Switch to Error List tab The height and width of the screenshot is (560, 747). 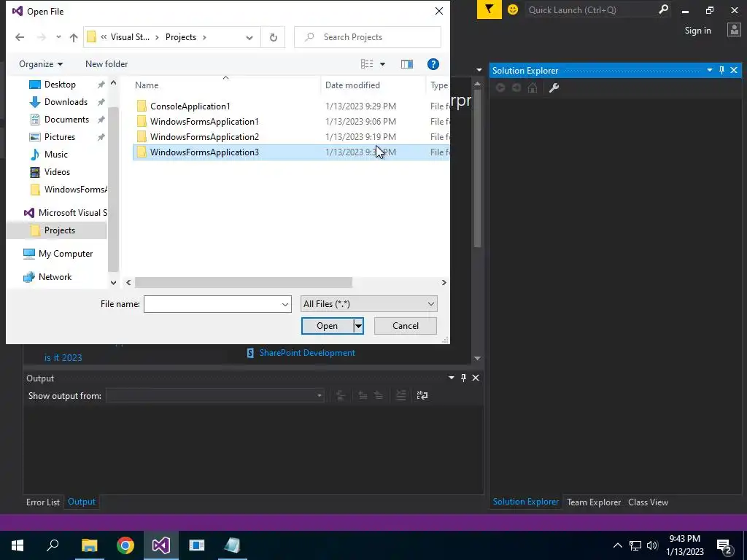(43, 502)
